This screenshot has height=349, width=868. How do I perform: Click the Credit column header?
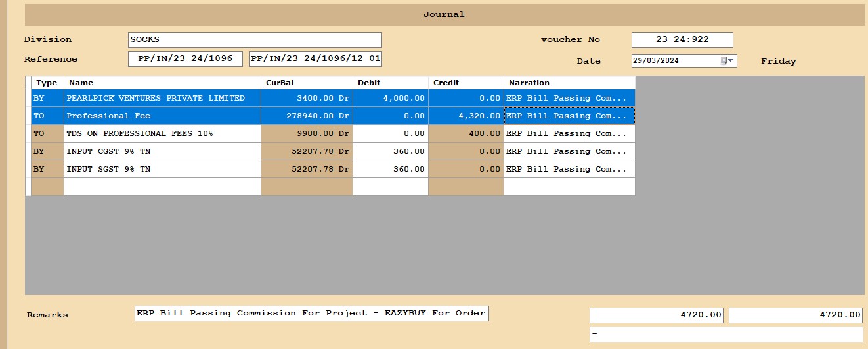tap(466, 83)
